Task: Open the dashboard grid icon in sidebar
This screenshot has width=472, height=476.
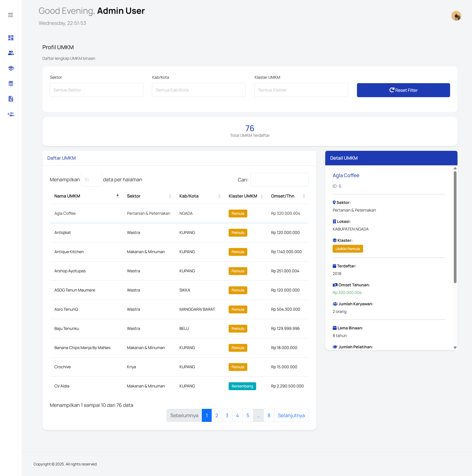Action: 11,38
